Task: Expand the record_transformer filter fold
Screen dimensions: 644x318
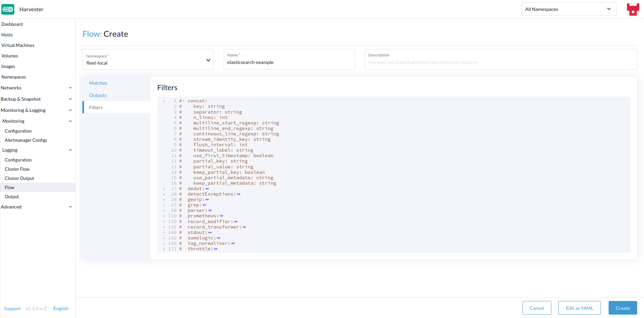Action: (164, 227)
